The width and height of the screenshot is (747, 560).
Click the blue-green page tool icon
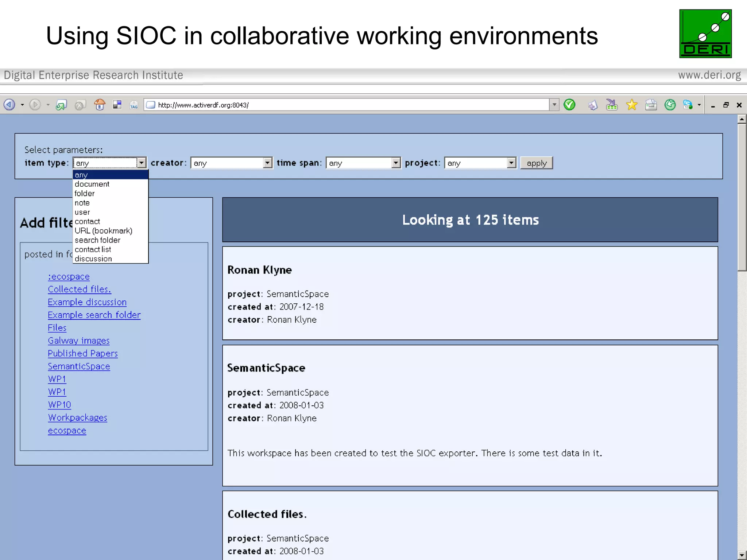[688, 105]
